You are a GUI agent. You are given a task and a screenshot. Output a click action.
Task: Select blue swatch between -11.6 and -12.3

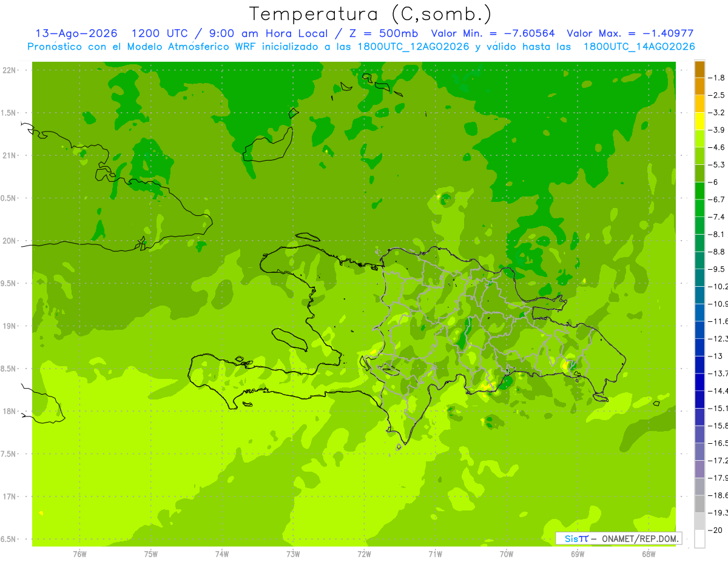[x=699, y=330]
